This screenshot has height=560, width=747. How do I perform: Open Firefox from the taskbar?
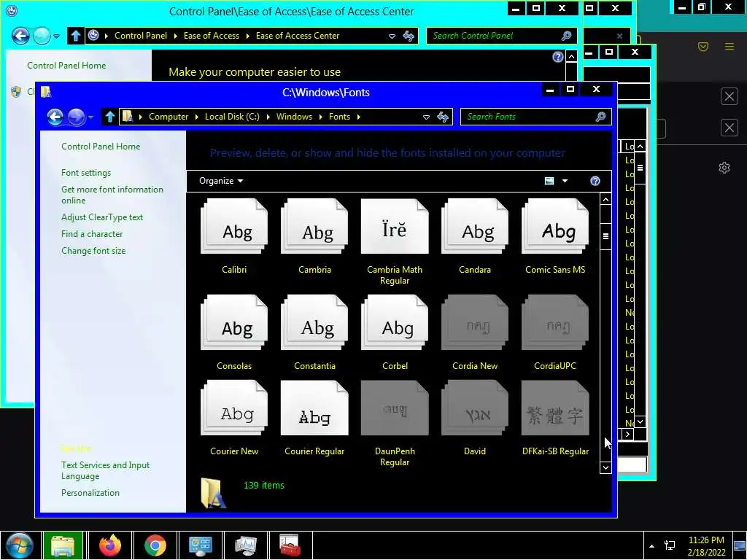coord(110,545)
